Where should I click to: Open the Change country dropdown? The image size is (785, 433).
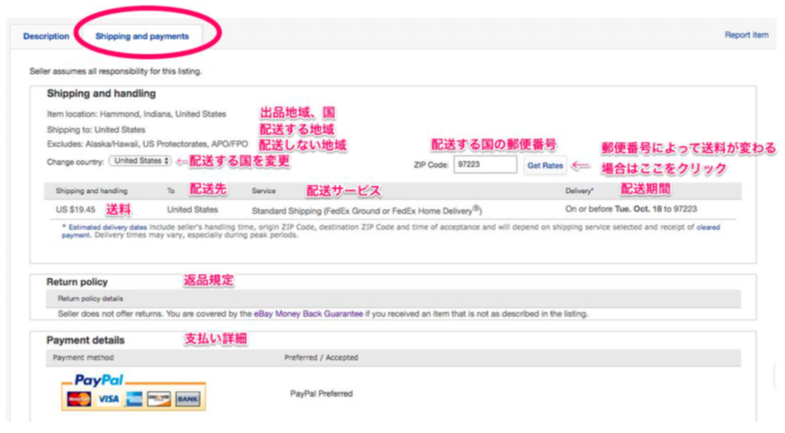point(141,161)
